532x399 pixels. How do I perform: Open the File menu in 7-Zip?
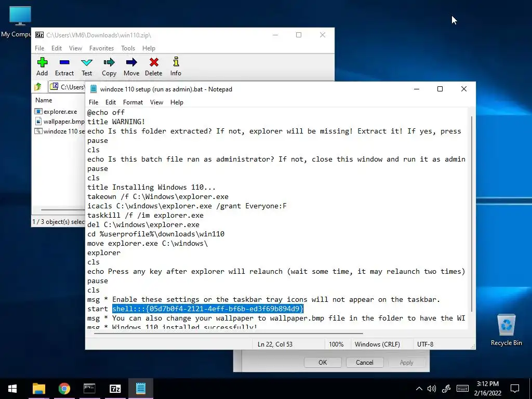39,48
